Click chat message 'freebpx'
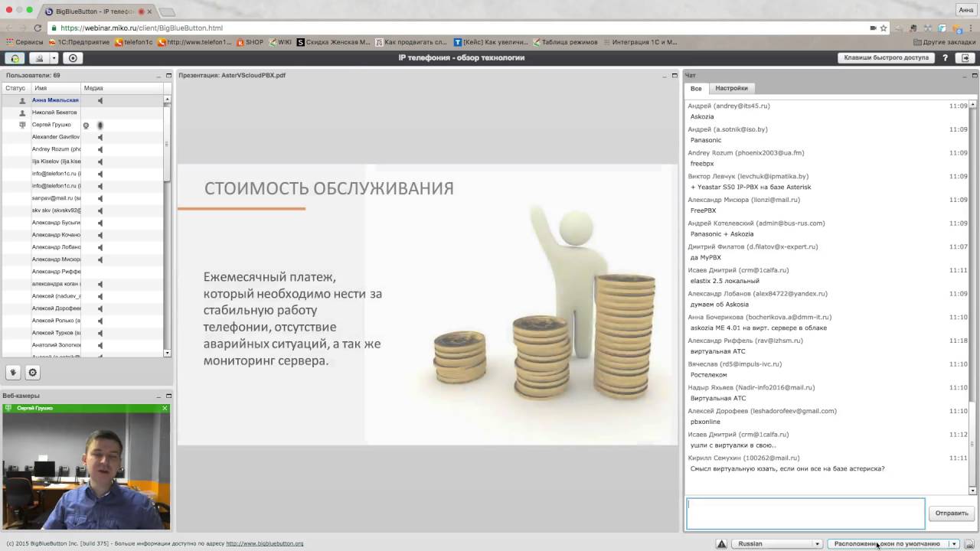 coord(702,164)
